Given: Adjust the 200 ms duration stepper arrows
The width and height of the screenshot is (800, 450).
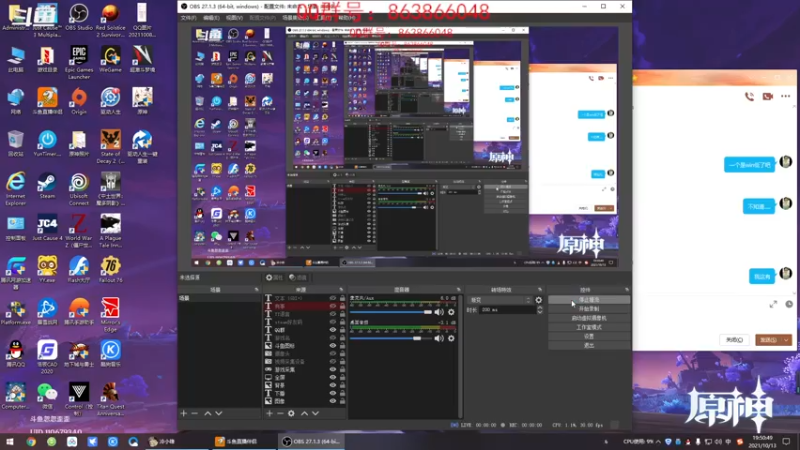Looking at the screenshot, I should (540, 310).
